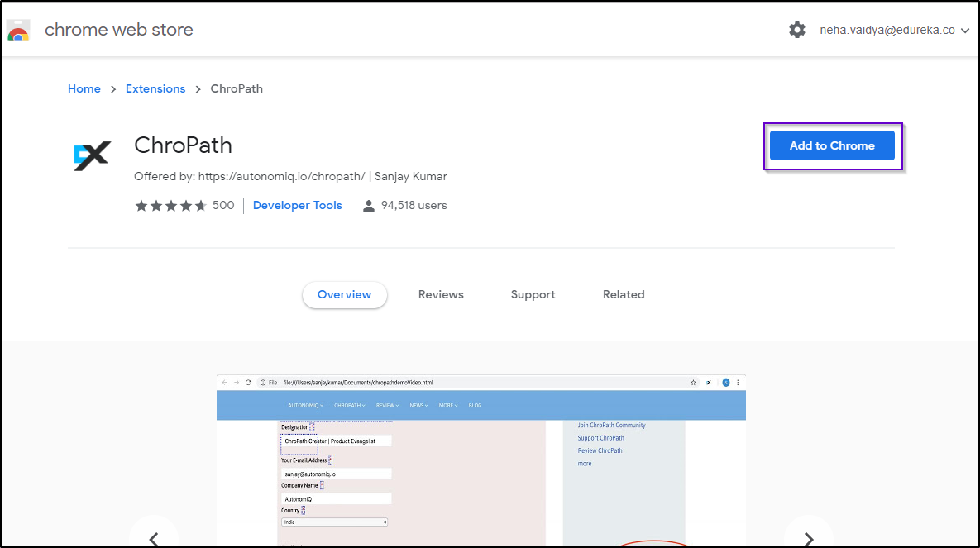Switch to the Reviews tab

coord(441,295)
